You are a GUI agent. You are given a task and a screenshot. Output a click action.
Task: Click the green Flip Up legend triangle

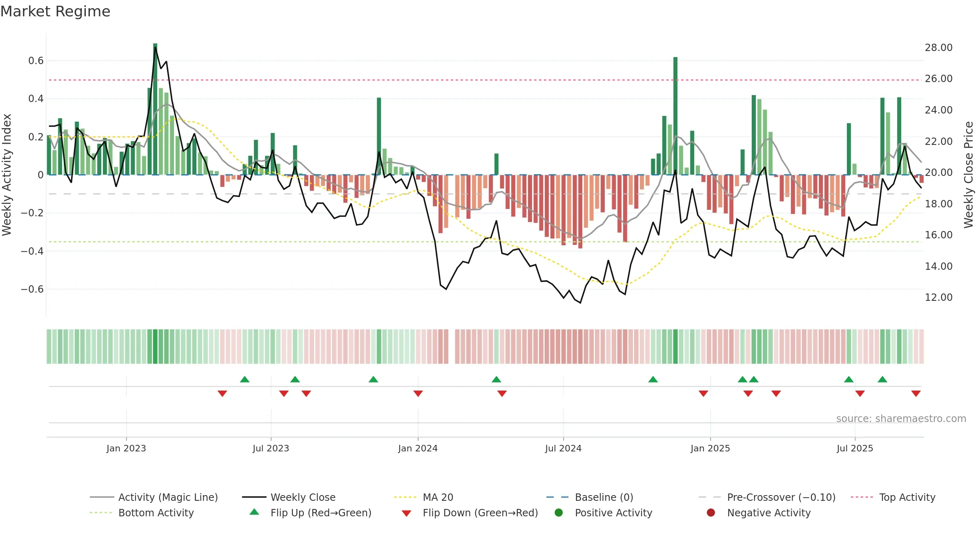(254, 512)
